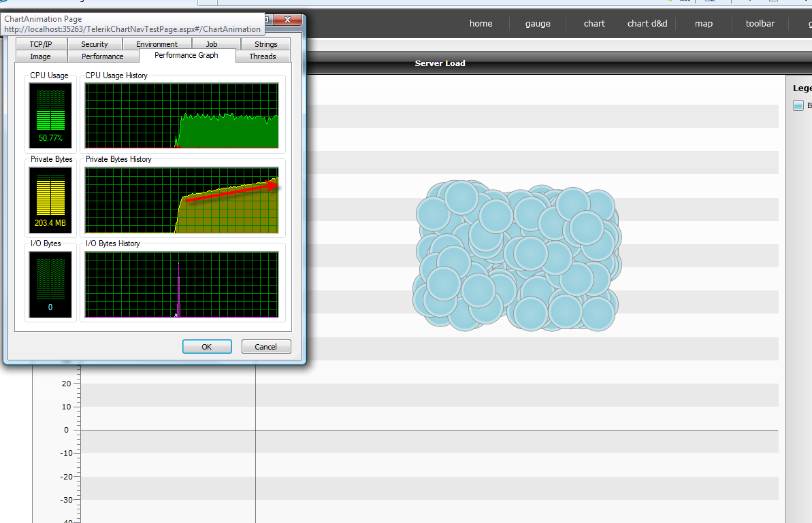Click the Server Load chart title
The width and height of the screenshot is (812, 523).
(440, 63)
